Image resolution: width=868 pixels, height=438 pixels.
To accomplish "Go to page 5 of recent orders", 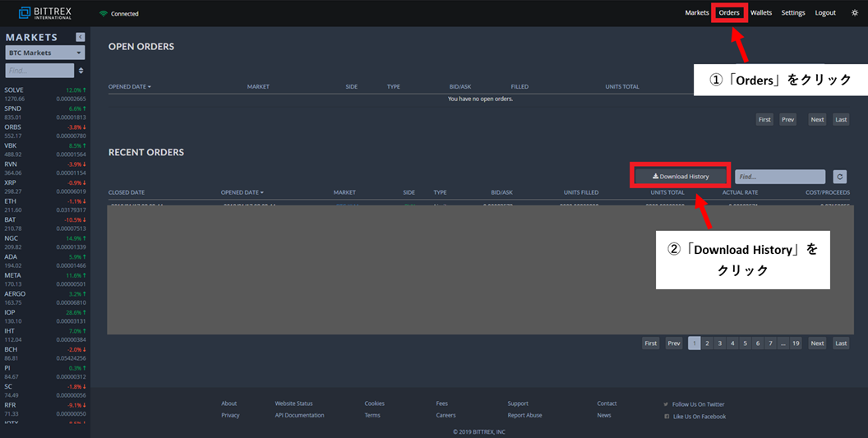I will (745, 343).
